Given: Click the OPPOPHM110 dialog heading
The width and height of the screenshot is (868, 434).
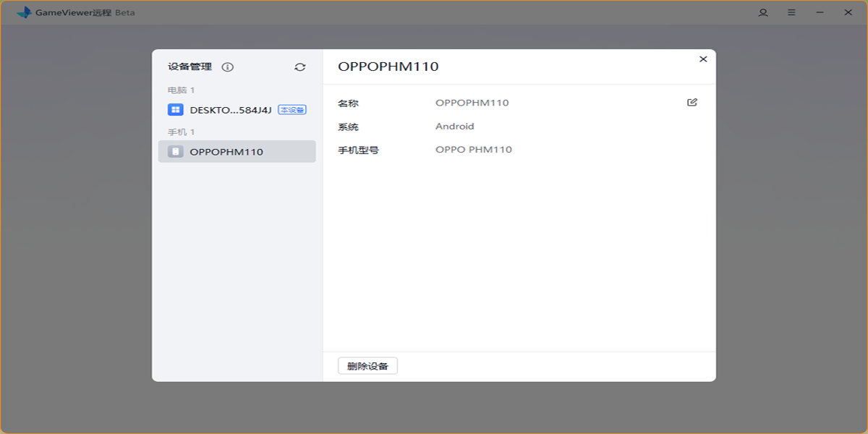Looking at the screenshot, I should pos(388,67).
